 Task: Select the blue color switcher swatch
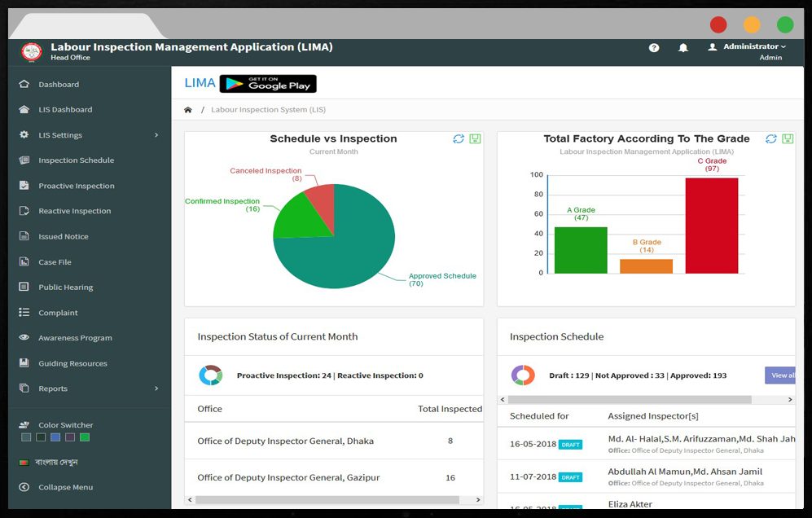[x=55, y=437]
